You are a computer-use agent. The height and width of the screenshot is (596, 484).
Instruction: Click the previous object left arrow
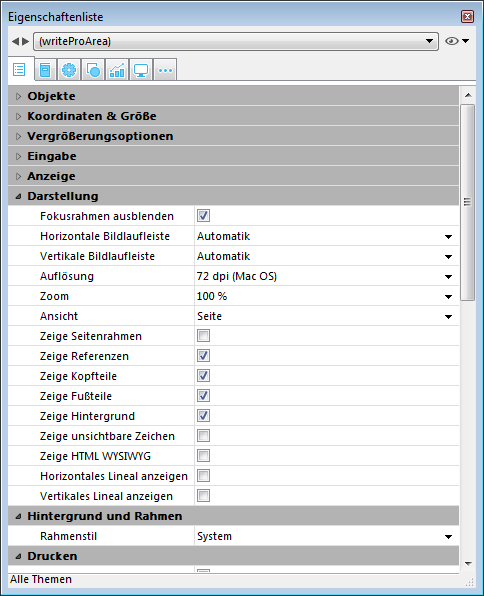[x=15, y=41]
